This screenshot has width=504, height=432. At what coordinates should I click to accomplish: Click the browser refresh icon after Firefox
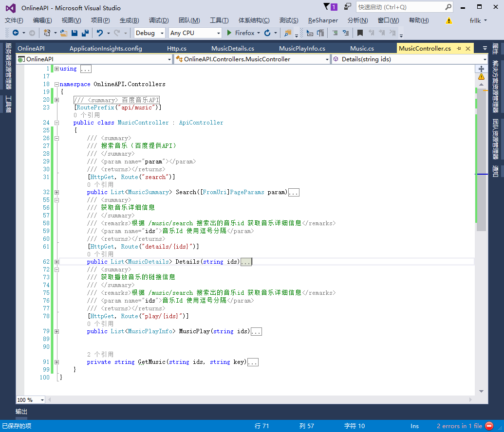267,33
